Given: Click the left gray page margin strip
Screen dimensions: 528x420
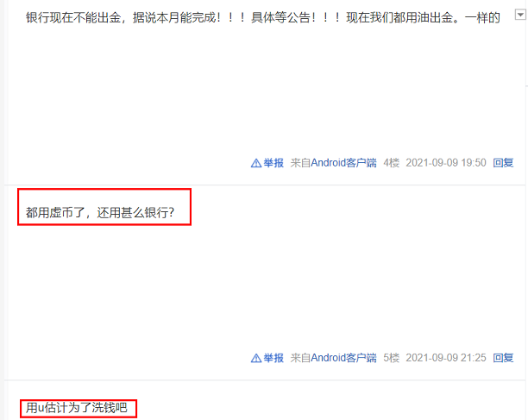Looking at the screenshot, I should 2,210.
